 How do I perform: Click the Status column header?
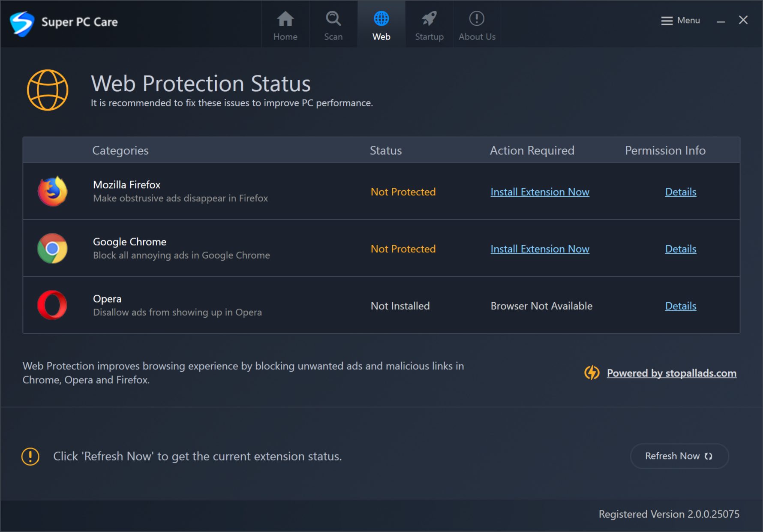point(386,150)
